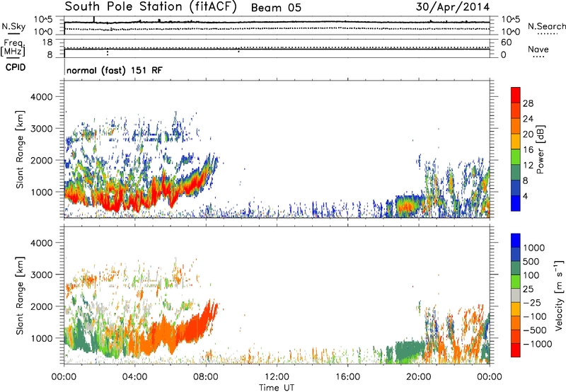The width and height of the screenshot is (566, 392).
Task: Select the "4" label on Power color bar
Action: [526, 196]
